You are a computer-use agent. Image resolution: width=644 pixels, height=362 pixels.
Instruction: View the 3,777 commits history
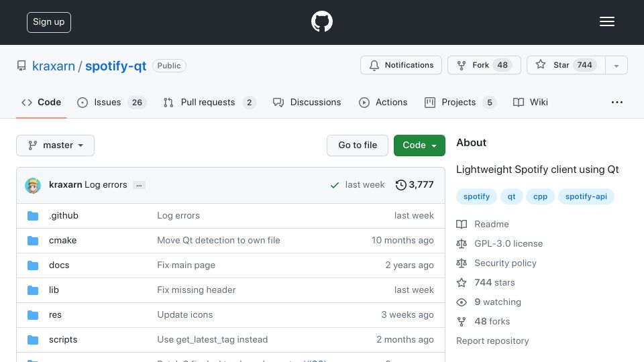click(x=415, y=185)
